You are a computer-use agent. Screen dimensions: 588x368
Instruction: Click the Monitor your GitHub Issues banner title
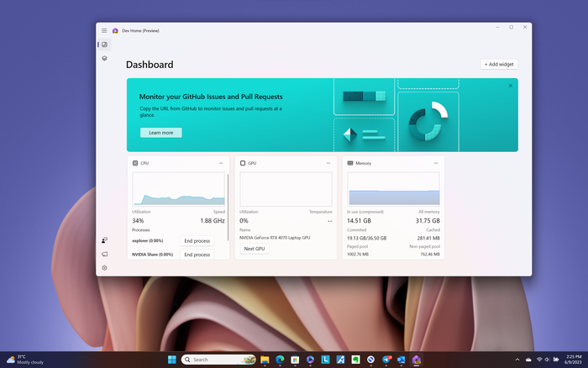coord(211,97)
